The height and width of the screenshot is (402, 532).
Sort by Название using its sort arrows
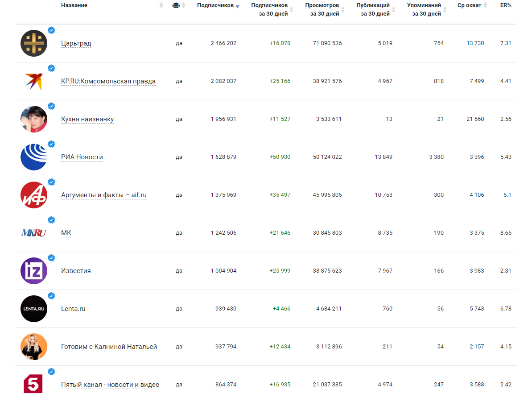coord(161,5)
